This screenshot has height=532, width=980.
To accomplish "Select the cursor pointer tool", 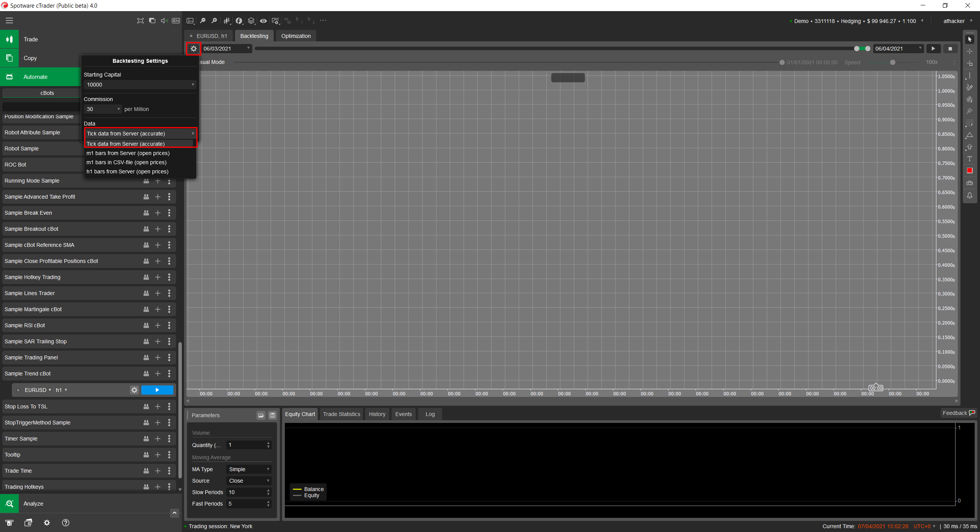I will tap(970, 39).
